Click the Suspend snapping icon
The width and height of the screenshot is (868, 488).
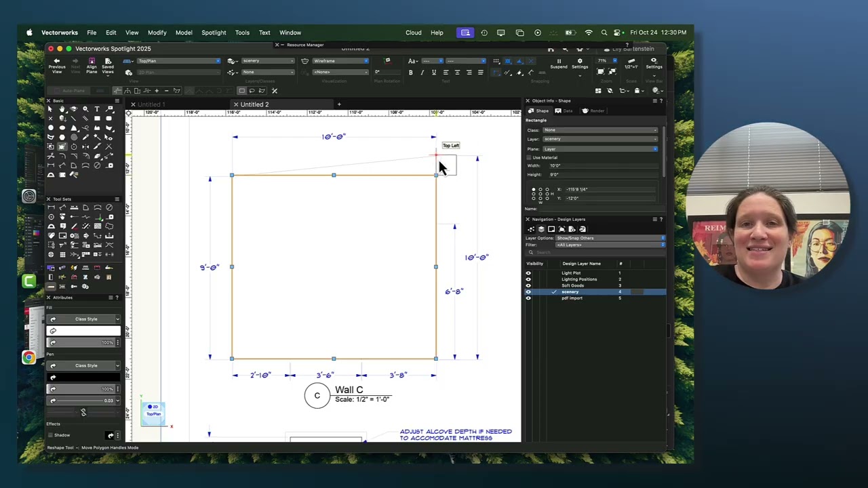559,61
